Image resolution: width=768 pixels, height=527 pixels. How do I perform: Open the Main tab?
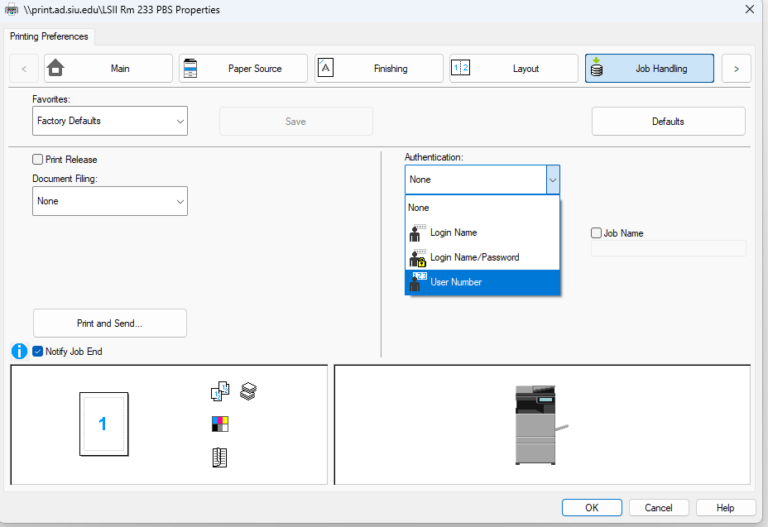(x=108, y=69)
